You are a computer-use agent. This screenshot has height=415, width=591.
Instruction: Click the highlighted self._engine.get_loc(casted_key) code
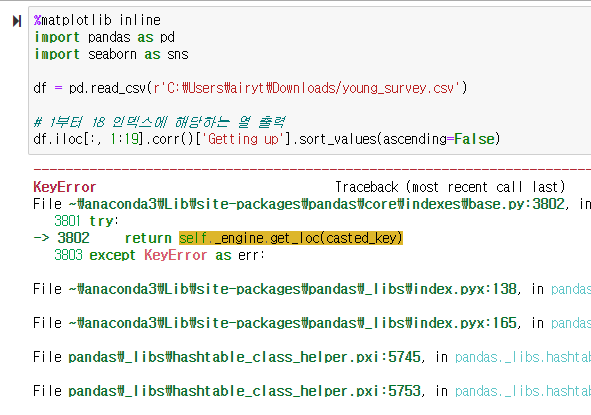(291, 238)
